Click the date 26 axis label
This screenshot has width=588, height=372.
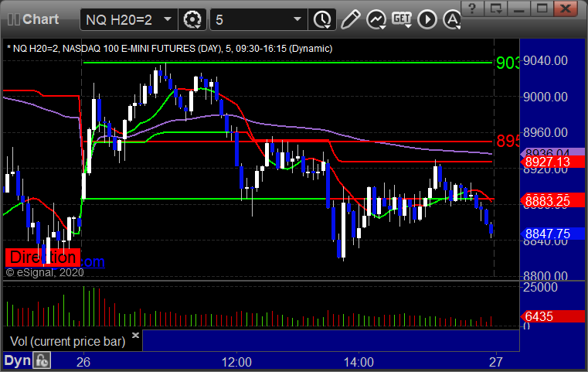83,362
